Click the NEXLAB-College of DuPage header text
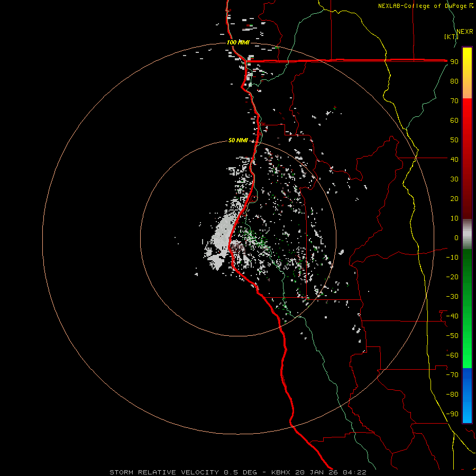This screenshot has height=476, width=476. [x=422, y=6]
